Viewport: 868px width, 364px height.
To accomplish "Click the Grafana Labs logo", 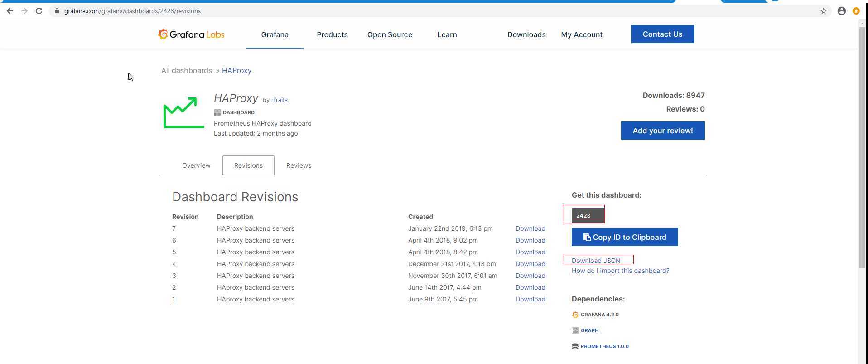I will [191, 34].
